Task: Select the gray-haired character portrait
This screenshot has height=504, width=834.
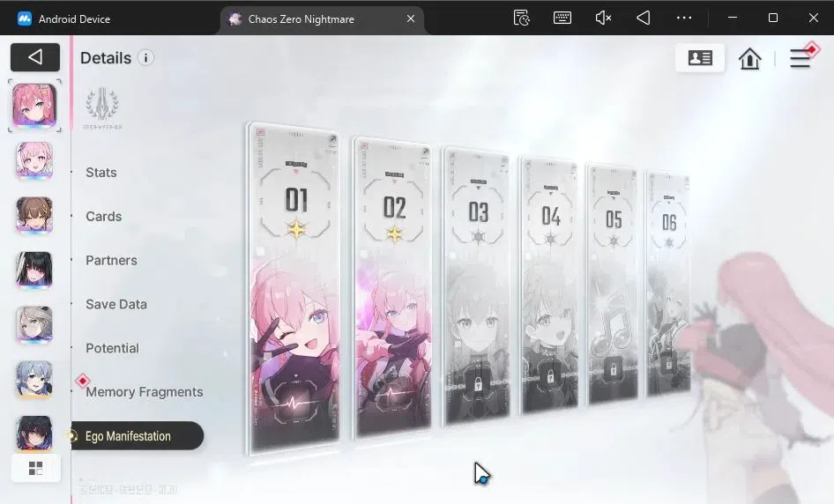Action: pos(34,324)
